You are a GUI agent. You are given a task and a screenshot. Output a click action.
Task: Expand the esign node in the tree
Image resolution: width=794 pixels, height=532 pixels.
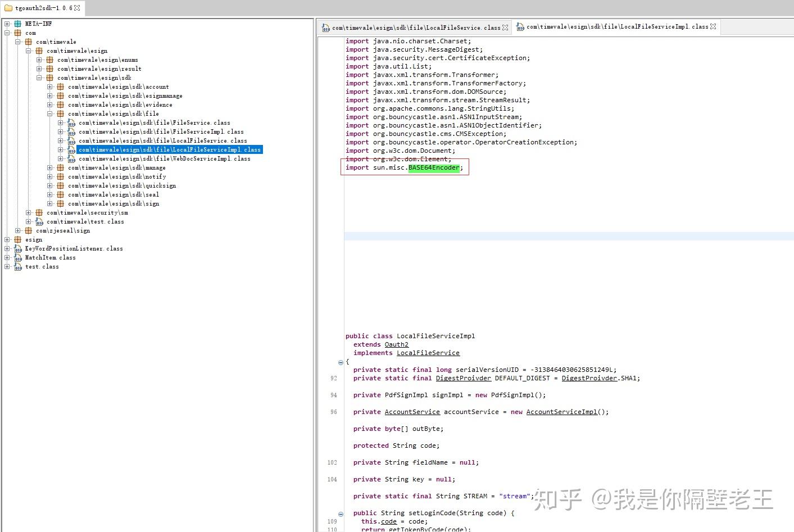click(8, 239)
